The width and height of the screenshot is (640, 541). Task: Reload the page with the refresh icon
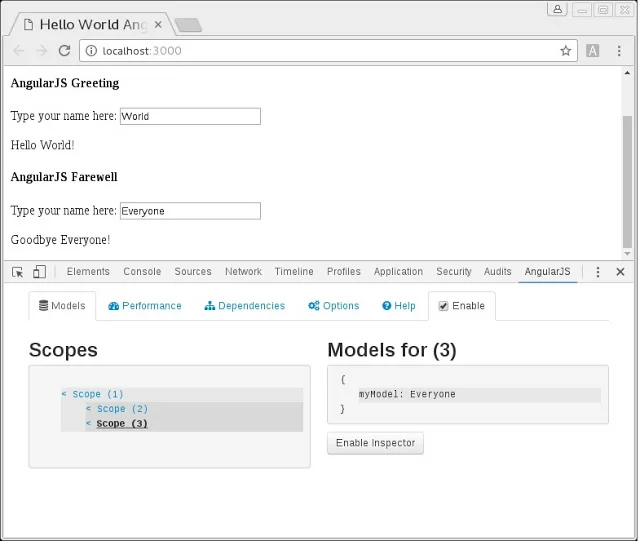pyautogui.click(x=64, y=51)
